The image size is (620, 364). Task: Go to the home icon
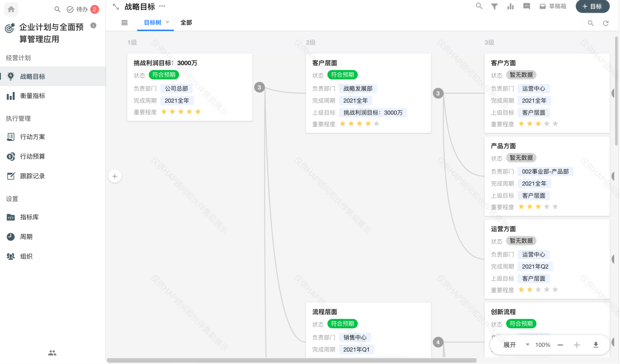[x=11, y=9]
